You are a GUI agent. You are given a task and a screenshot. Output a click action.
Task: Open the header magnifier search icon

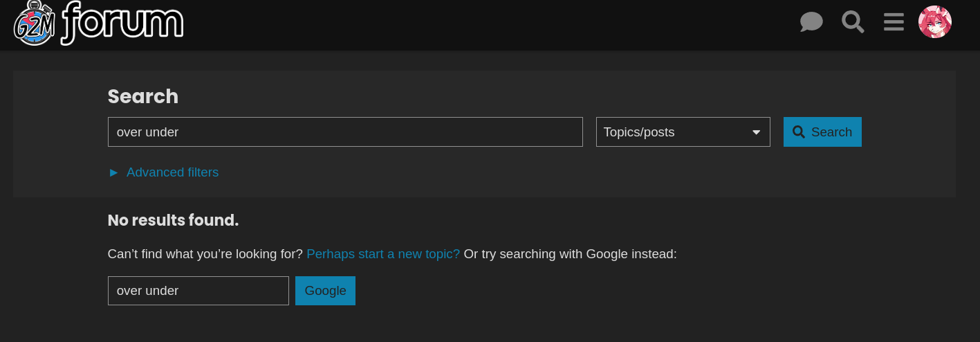(853, 21)
